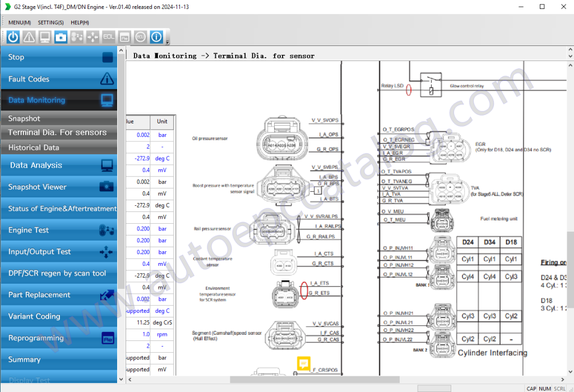Select the EOL toolbar icon
Screen dimensions: 574x392
coord(109,37)
